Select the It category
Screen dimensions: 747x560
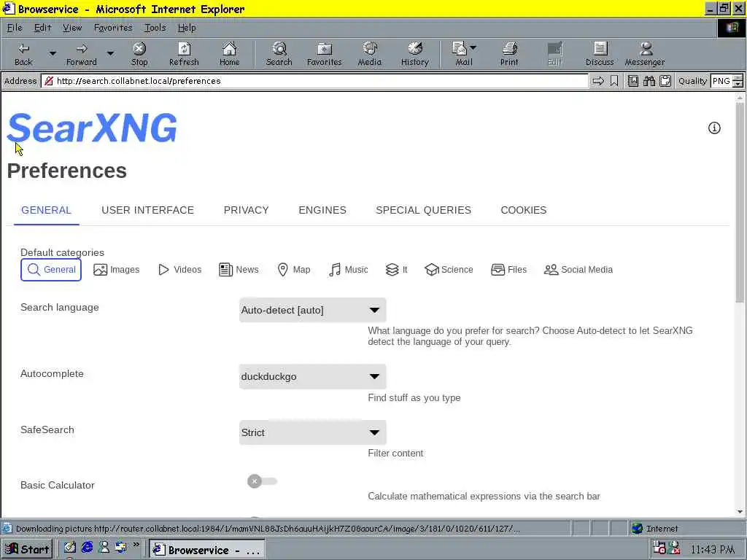coord(396,270)
